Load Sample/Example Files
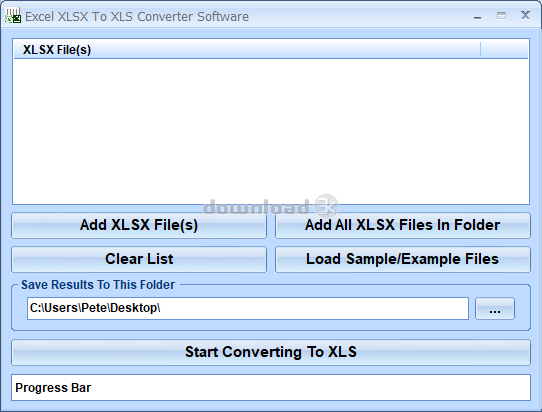542x412 pixels. (x=403, y=259)
